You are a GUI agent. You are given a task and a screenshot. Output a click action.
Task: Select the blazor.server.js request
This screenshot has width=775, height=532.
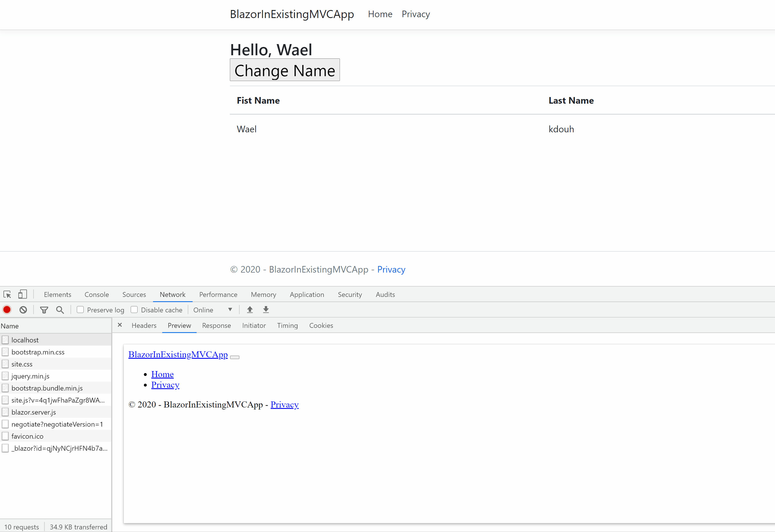(x=34, y=412)
